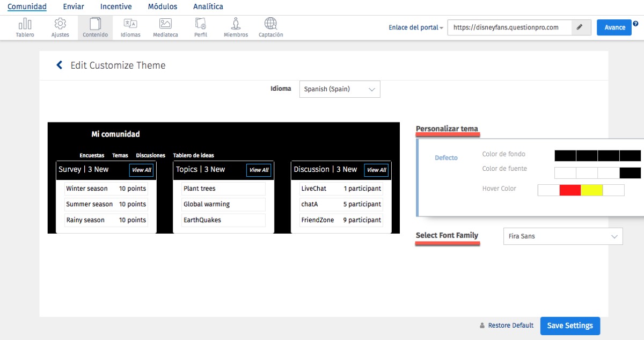
Task: Expand the Idioma Spanish (Spain) dropdown
Action: (x=339, y=89)
